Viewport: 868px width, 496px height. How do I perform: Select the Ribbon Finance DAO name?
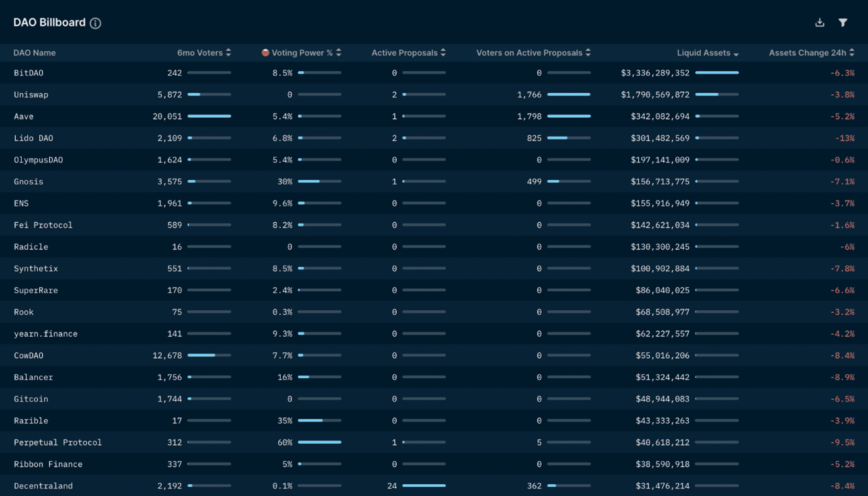(48, 464)
